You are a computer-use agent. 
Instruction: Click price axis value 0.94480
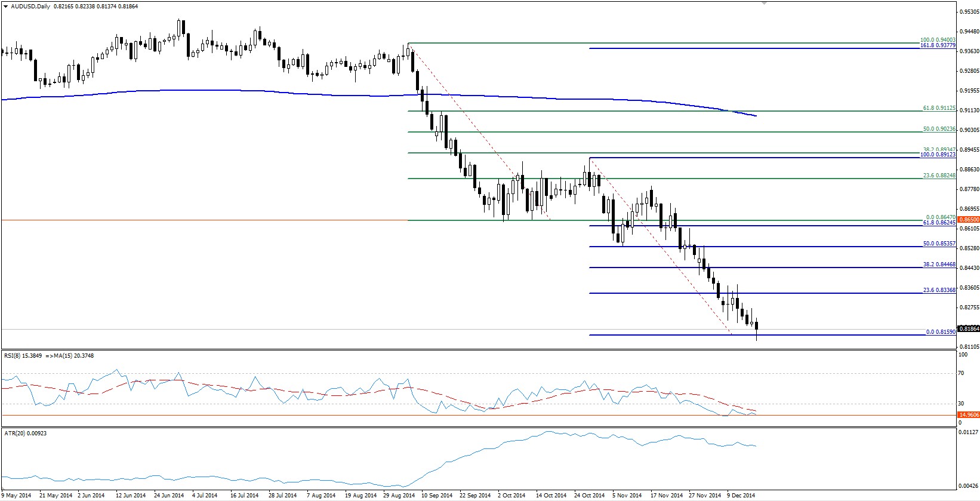(970, 32)
